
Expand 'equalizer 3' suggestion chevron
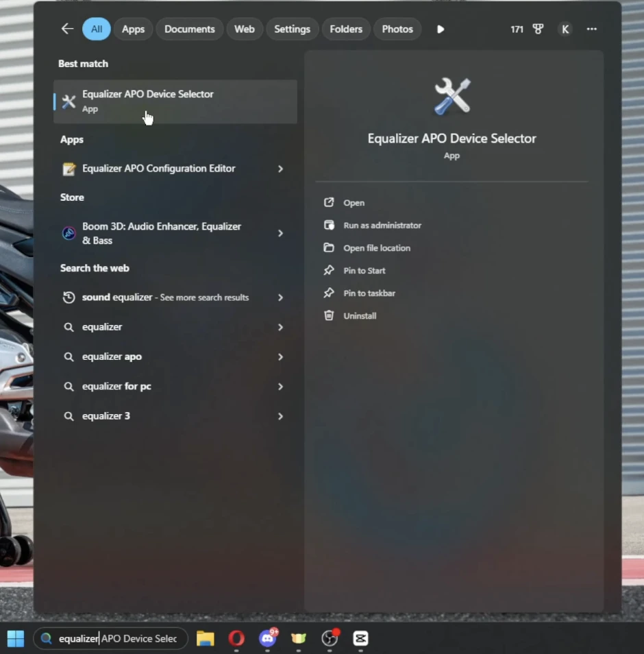click(x=280, y=416)
